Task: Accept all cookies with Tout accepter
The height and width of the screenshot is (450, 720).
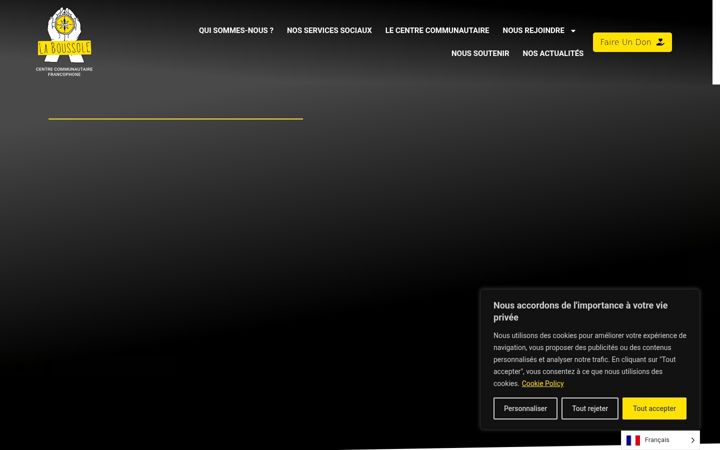Action: [x=654, y=408]
